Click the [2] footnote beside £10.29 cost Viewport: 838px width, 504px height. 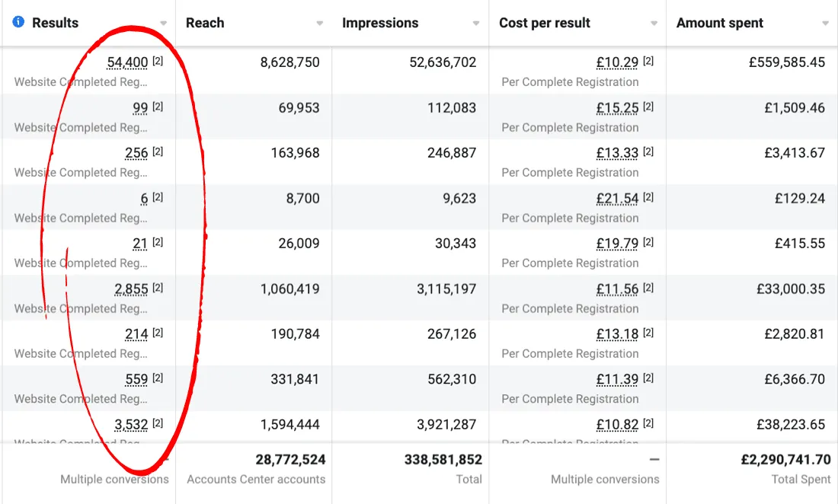click(648, 62)
